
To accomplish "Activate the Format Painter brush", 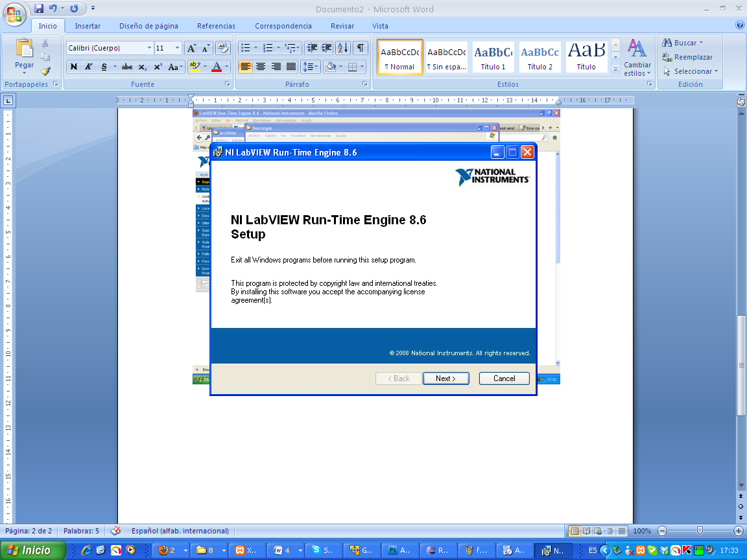I will (x=45, y=71).
